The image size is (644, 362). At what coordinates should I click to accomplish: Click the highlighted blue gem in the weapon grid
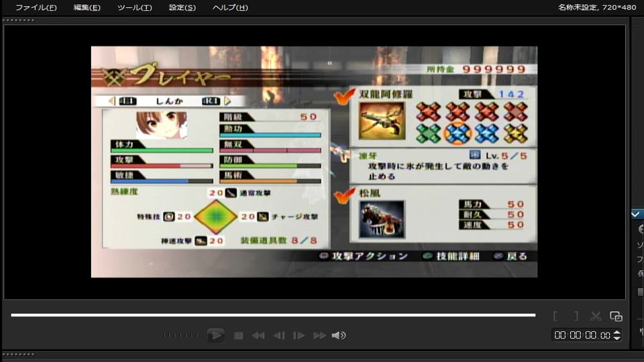pos(458,133)
